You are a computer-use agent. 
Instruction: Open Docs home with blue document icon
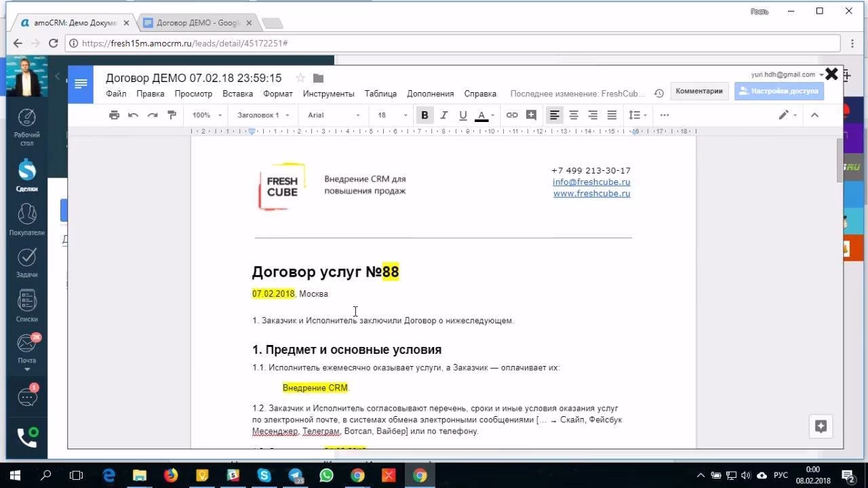point(81,84)
